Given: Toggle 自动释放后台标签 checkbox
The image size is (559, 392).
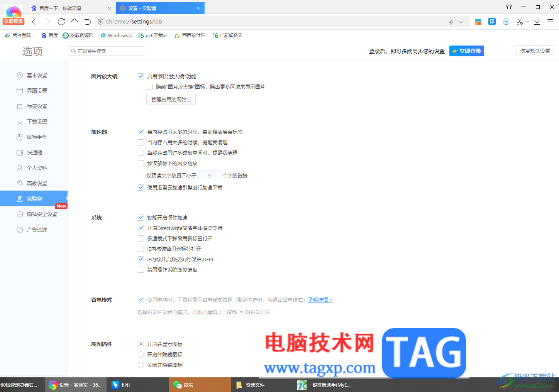Looking at the screenshot, I should (x=141, y=132).
